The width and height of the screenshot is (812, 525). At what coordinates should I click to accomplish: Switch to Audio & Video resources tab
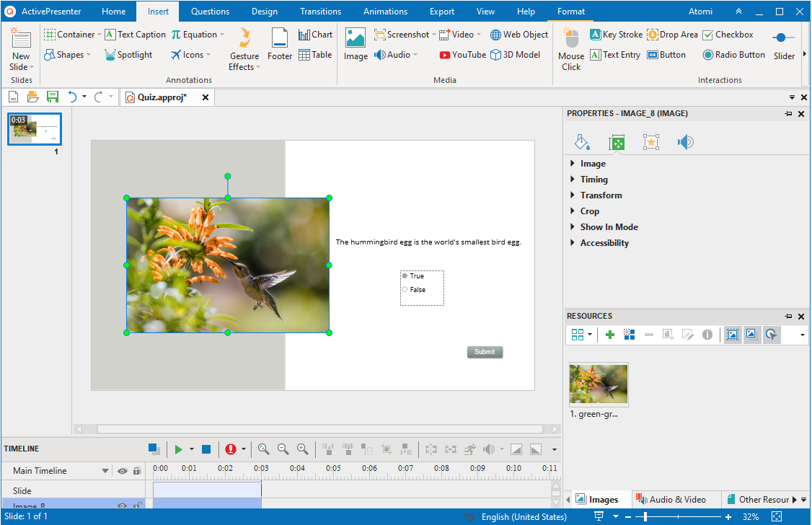coord(670,500)
